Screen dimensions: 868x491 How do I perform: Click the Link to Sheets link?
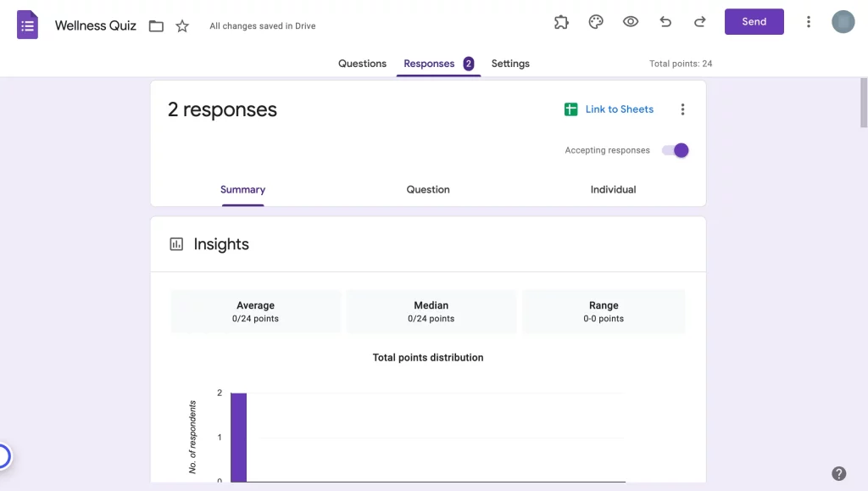(620, 109)
